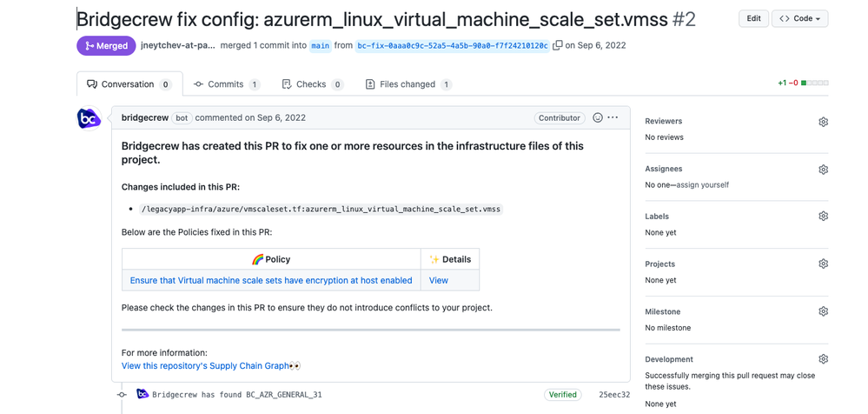The width and height of the screenshot is (868, 414).
Task: Switch to the Commits tab
Action: [x=226, y=84]
